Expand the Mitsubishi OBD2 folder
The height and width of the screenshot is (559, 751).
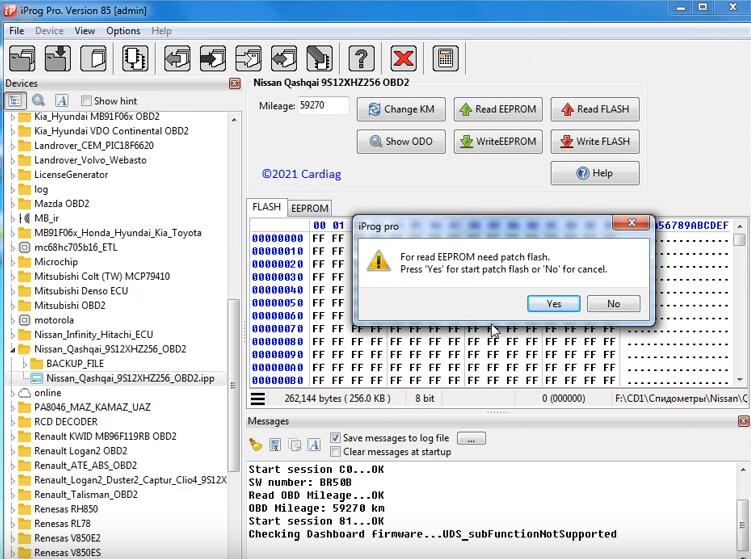click(12, 306)
